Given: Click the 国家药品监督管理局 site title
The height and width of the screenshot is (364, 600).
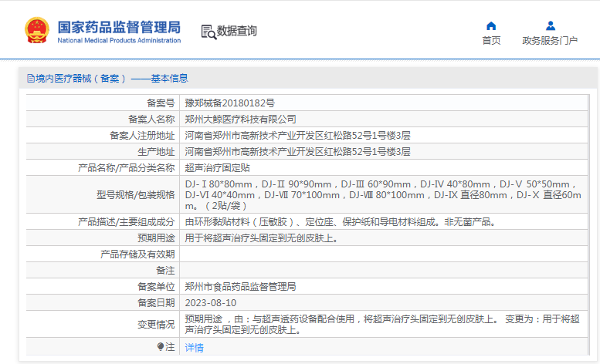Looking at the screenshot, I should 119,25.
